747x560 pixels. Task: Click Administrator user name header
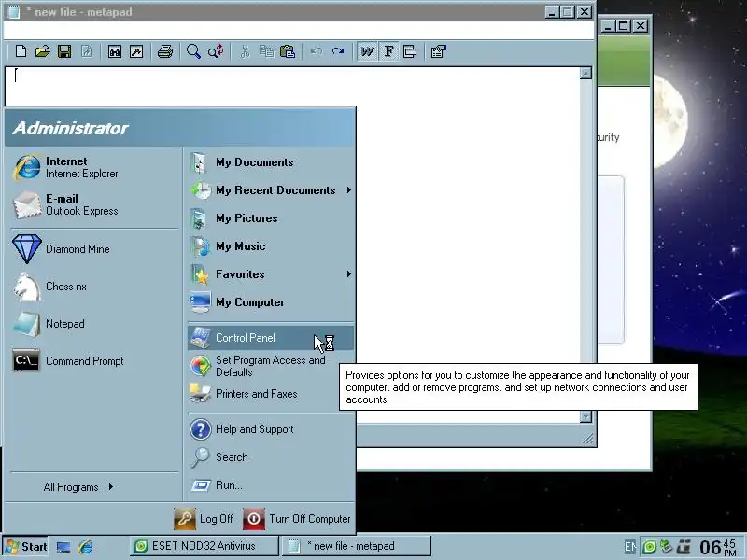click(x=71, y=128)
